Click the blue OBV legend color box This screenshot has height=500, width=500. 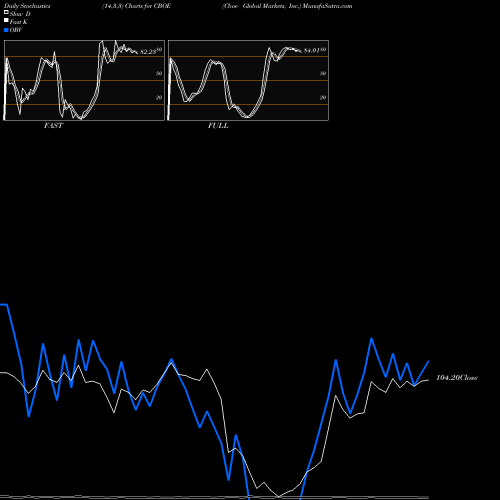point(6,30)
